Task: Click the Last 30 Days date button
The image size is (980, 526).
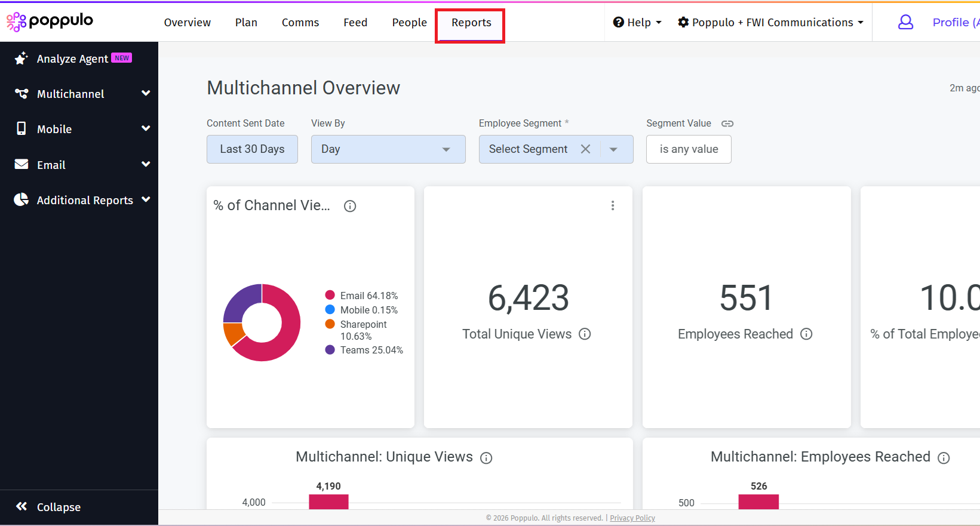Action: [252, 149]
